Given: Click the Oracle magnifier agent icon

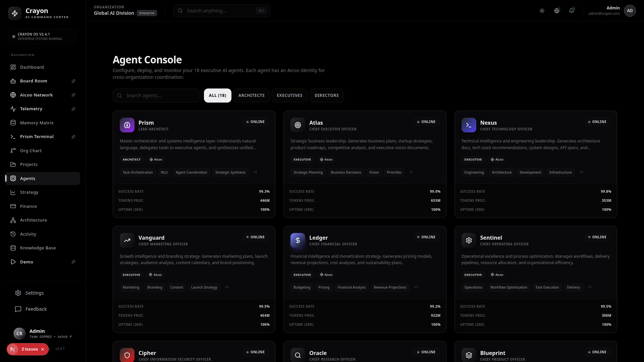Looking at the screenshot, I should [298, 355].
